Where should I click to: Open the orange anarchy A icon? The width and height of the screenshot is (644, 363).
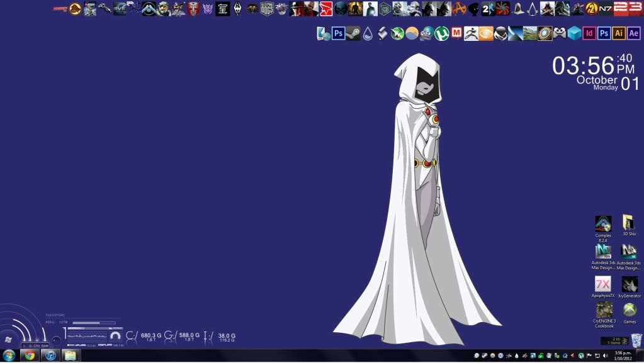[x=459, y=9]
